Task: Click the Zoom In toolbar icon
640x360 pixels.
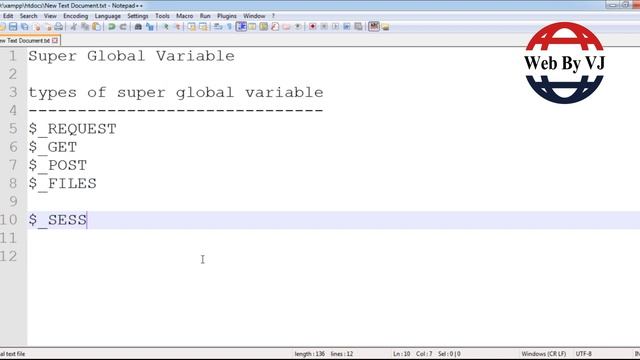Action: click(x=166, y=27)
